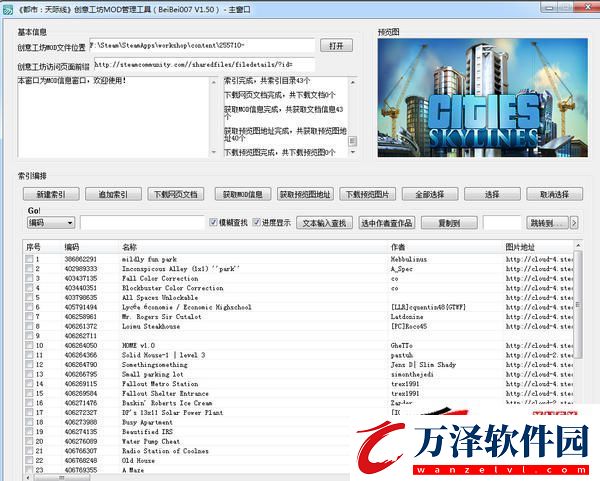Click the workshop page URL prefix field
The image size is (600, 481).
(x=204, y=65)
